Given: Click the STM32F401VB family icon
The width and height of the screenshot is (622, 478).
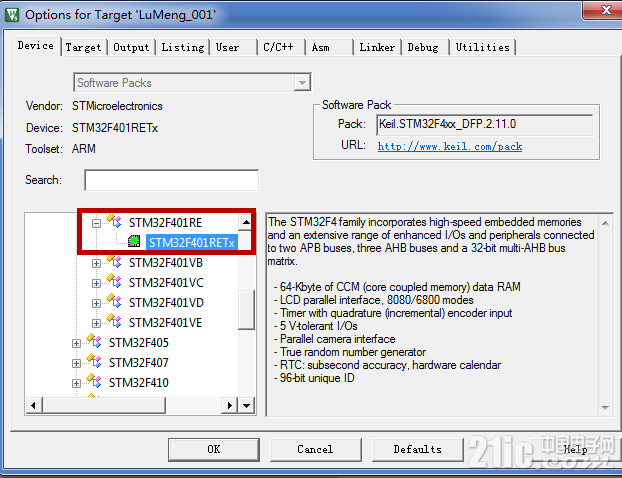Looking at the screenshot, I should pyautogui.click(x=114, y=261).
